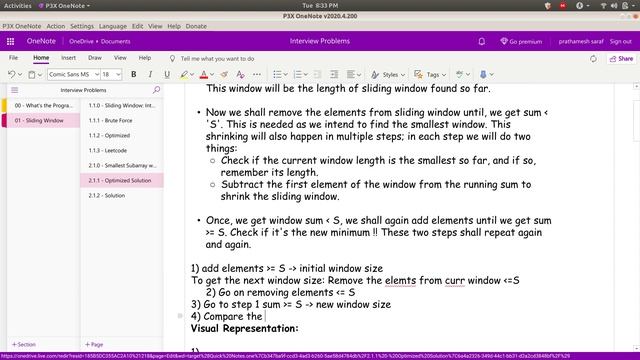Click the paragraph handle beside 4) Compare the
This screenshot has height=360, width=640.
(180, 316)
